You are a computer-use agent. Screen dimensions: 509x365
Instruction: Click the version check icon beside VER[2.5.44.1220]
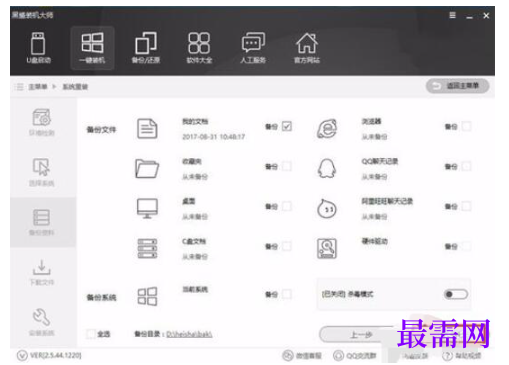click(22, 356)
